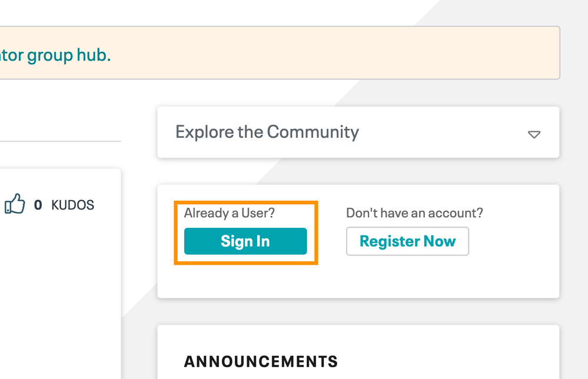The width and height of the screenshot is (588, 379).
Task: Expand the Explore the Community dropdown arrow
Action: (x=534, y=134)
